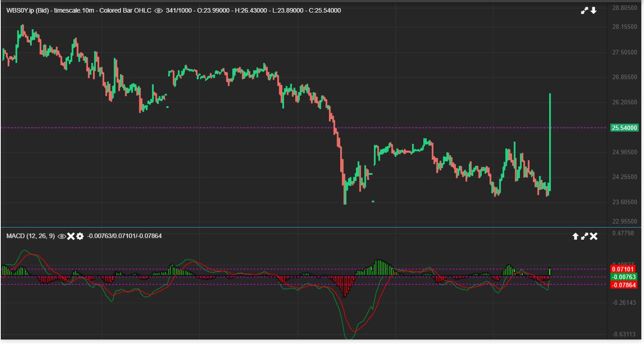This screenshot has width=644, height=344.
Task: Maximize the price chart pane
Action: [x=585, y=11]
